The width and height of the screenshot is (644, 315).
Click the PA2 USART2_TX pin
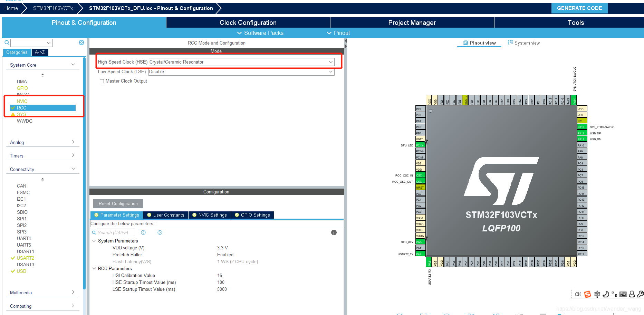pyautogui.click(x=420, y=254)
